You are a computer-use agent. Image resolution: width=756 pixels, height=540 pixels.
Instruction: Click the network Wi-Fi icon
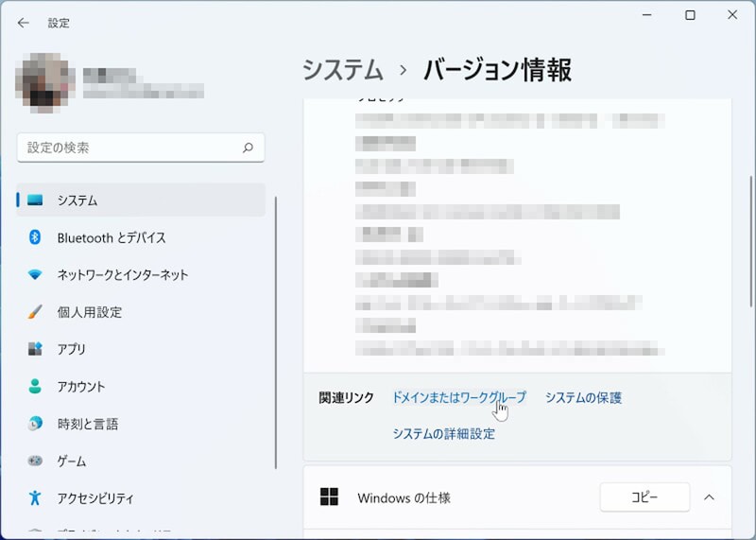35,275
